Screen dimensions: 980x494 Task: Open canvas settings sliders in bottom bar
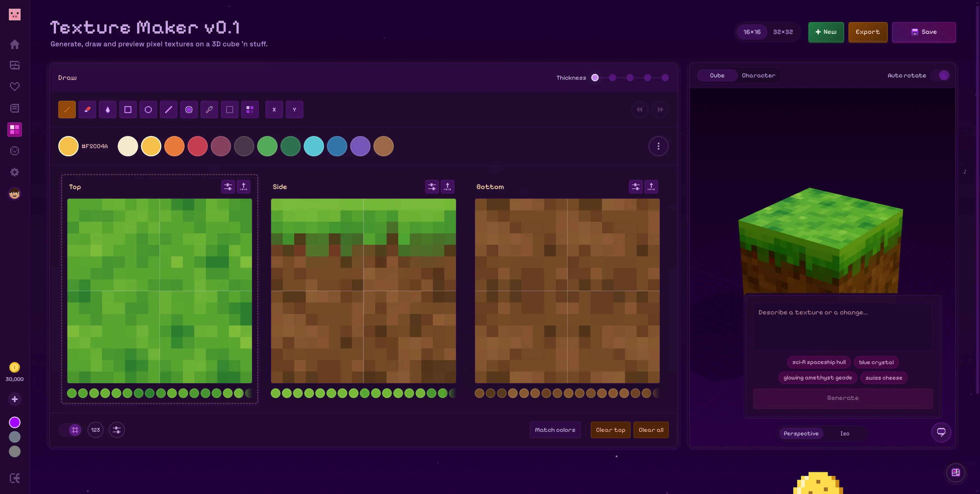tap(117, 430)
